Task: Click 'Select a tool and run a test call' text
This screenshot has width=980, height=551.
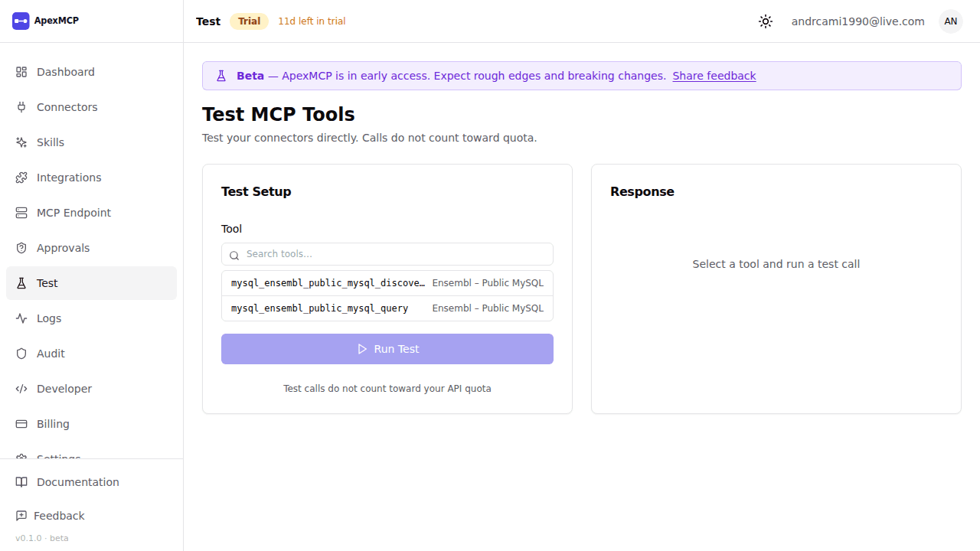Action: point(776,264)
